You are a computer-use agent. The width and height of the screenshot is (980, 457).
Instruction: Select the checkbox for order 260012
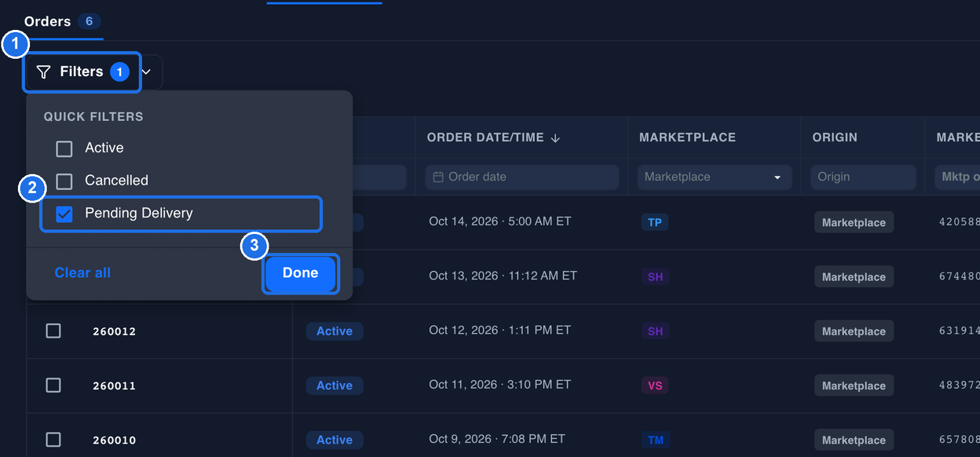coord(53,331)
